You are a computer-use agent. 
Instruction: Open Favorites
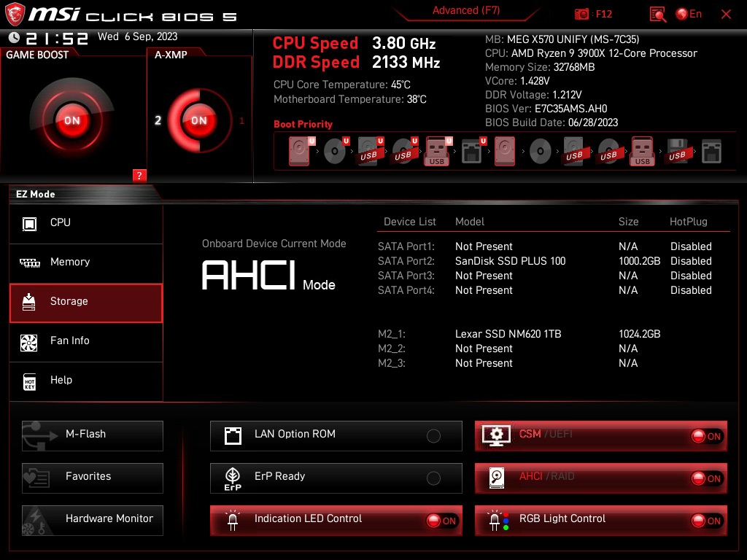(93, 478)
